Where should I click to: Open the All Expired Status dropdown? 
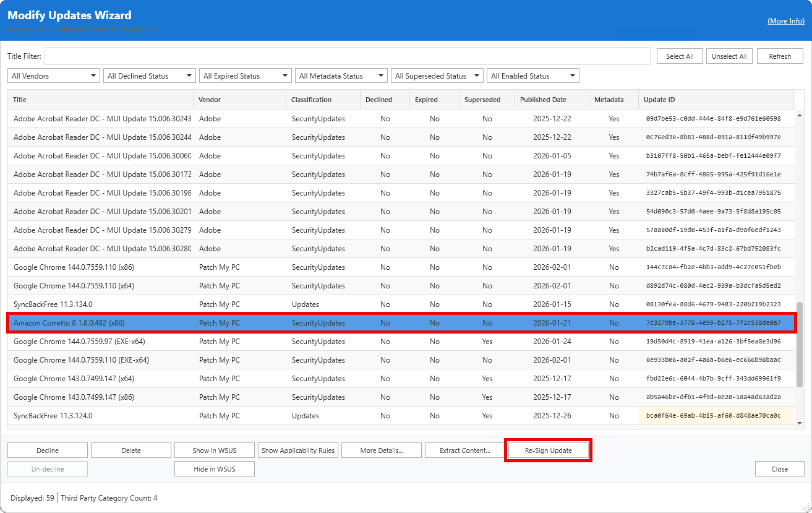pos(245,76)
